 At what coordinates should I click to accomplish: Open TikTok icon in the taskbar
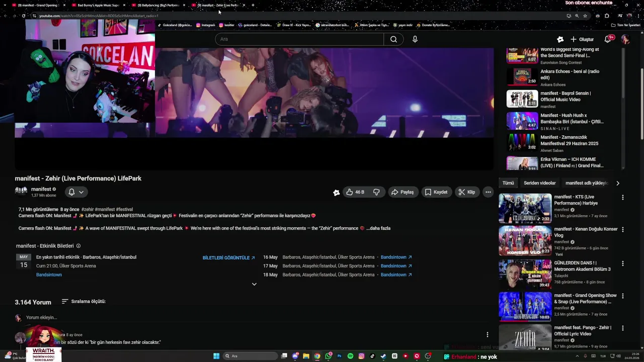click(x=372, y=356)
